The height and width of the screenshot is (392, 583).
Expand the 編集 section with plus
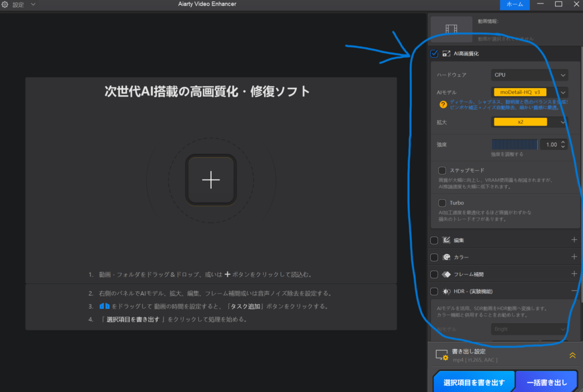(574, 240)
